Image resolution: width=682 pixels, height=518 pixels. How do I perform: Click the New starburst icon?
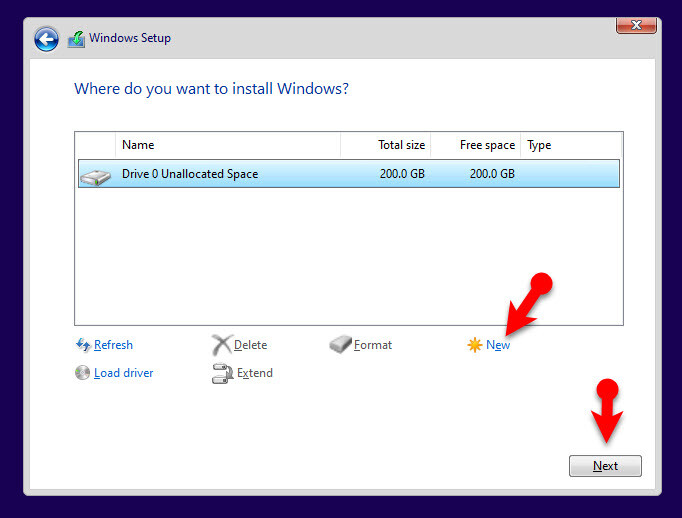(475, 345)
